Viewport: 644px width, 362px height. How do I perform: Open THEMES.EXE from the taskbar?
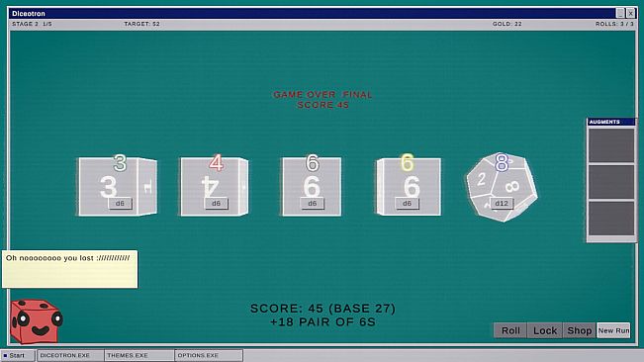tap(139, 355)
